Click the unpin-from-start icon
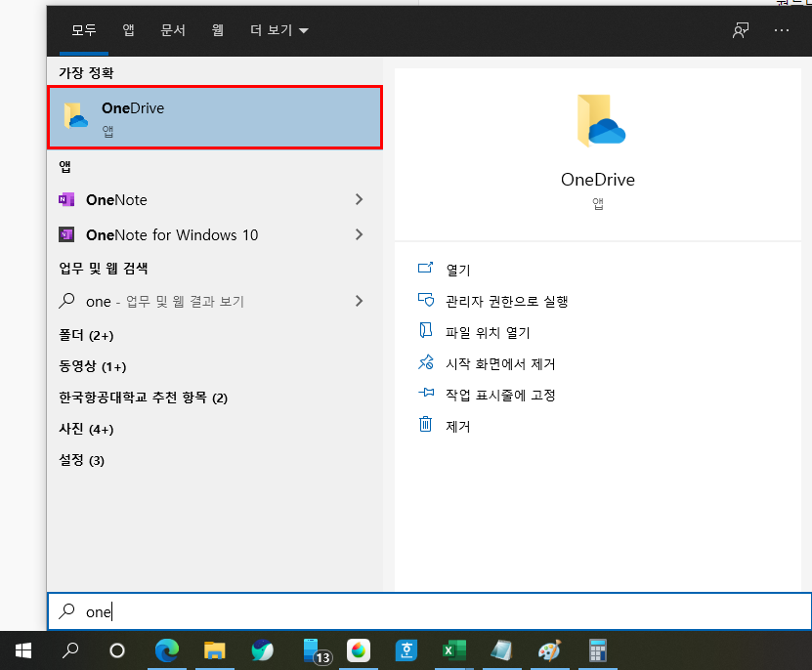Viewport: 812px width, 670px height. click(426, 362)
